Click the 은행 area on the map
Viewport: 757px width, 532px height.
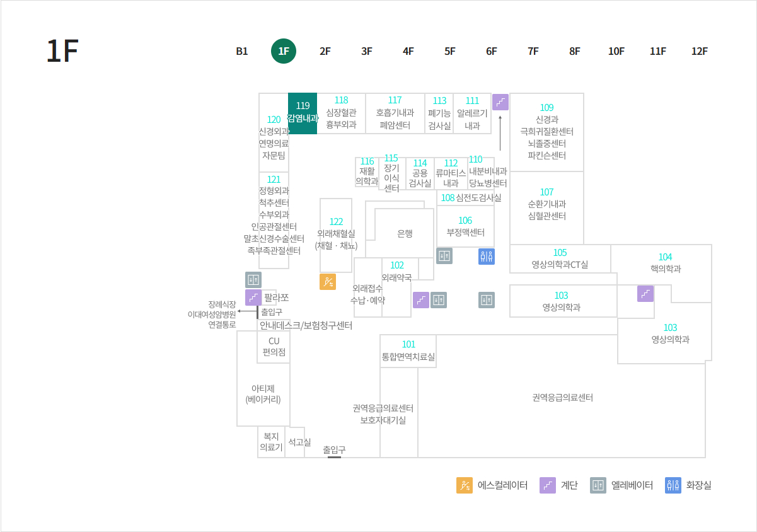point(405,233)
